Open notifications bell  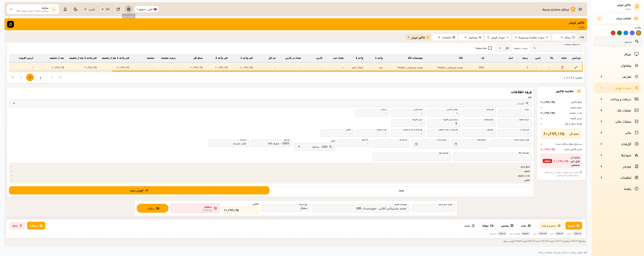pos(65,9)
